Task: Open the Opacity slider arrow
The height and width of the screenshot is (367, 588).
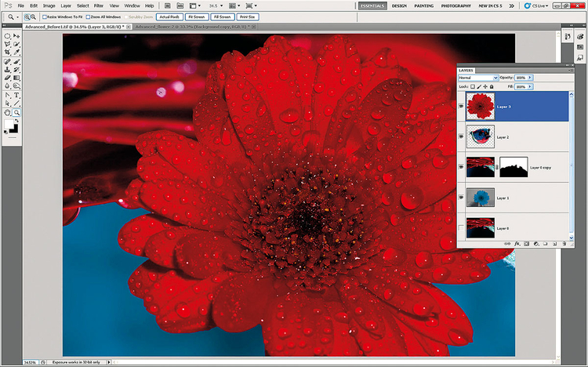Action: [x=530, y=78]
